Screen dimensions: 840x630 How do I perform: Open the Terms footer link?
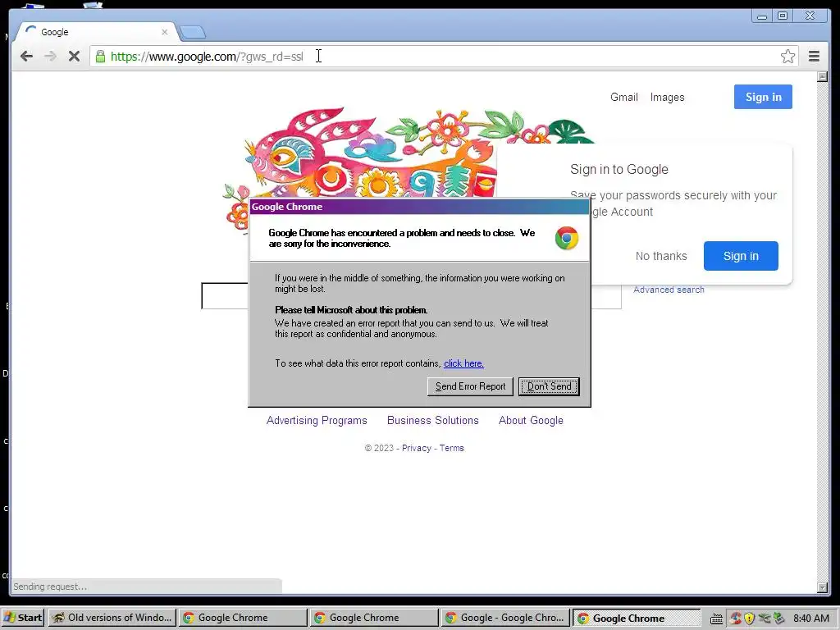click(452, 448)
